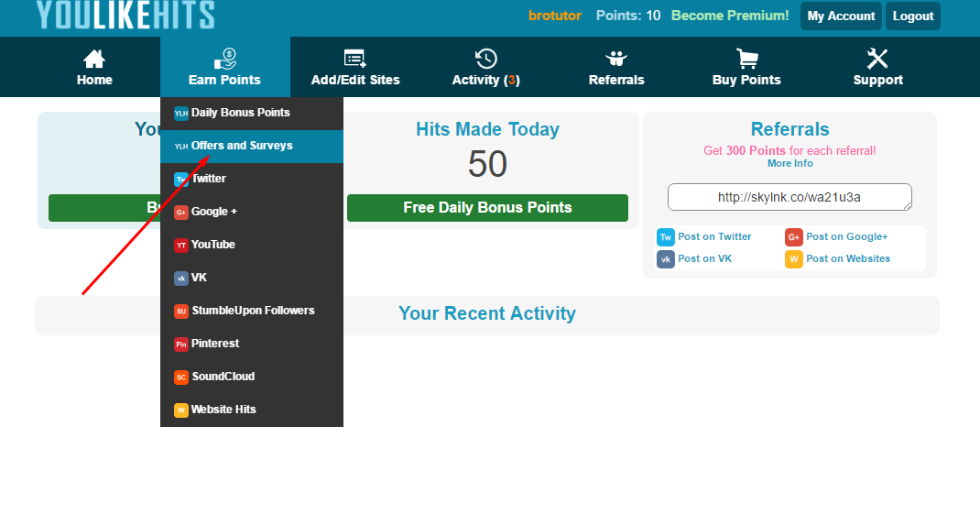Open Buy Points nav label
Image resolution: width=980 pixels, height=514 pixels.
[x=746, y=80]
